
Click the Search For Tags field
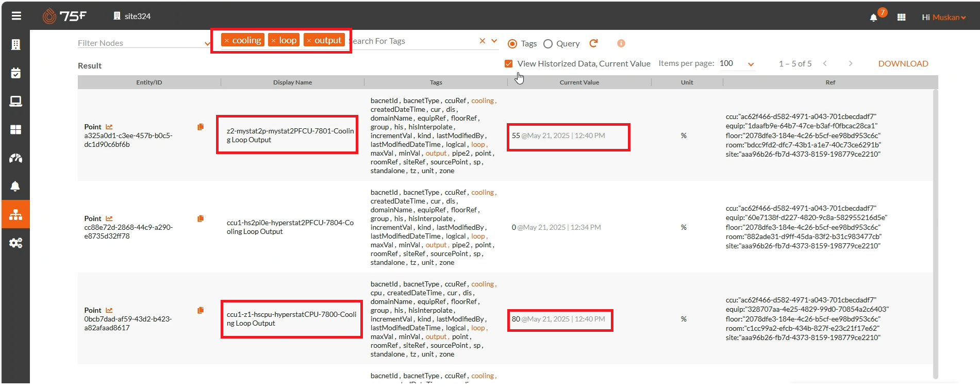tap(415, 41)
